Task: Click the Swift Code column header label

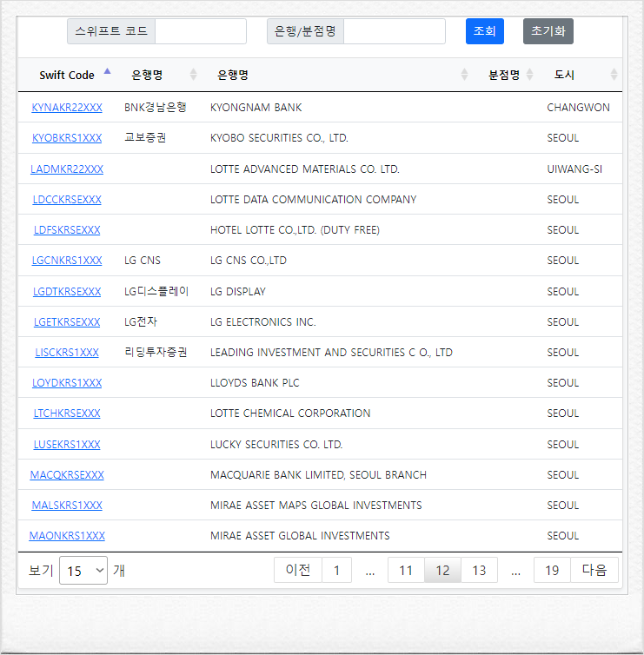Action: 67,76
